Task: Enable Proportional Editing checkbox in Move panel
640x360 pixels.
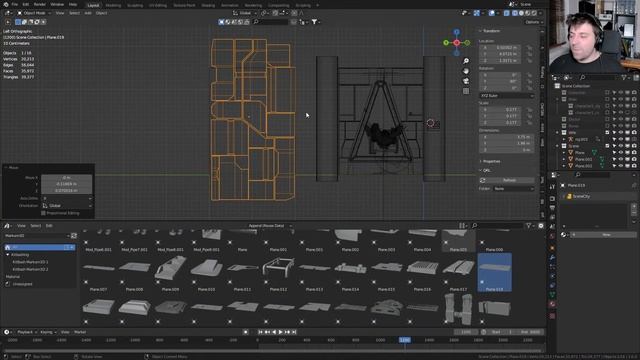Action: point(43,213)
